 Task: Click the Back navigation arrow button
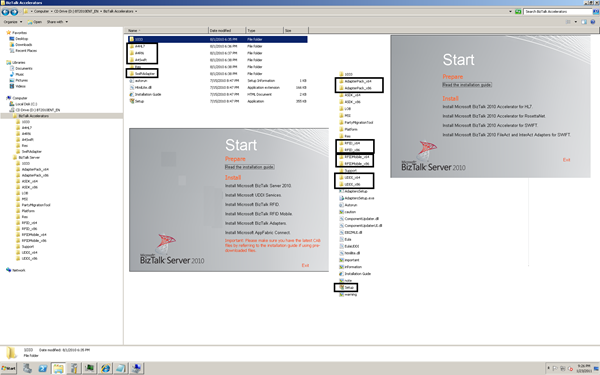[5, 12]
